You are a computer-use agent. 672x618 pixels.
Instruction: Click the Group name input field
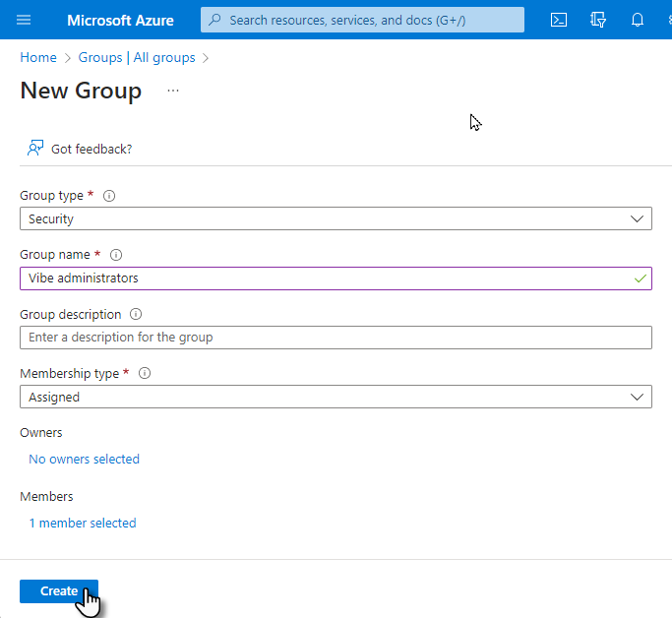point(336,278)
